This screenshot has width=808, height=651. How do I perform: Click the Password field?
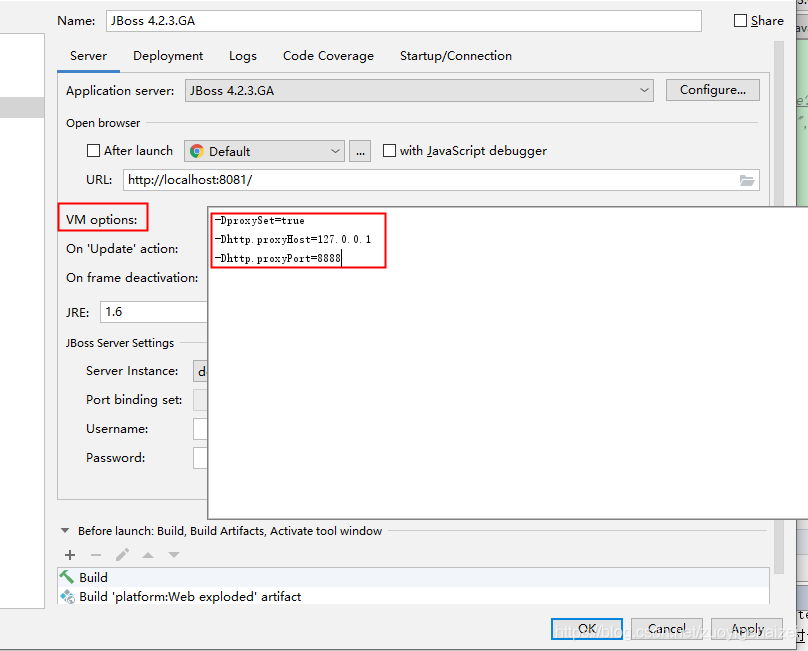click(x=200, y=458)
